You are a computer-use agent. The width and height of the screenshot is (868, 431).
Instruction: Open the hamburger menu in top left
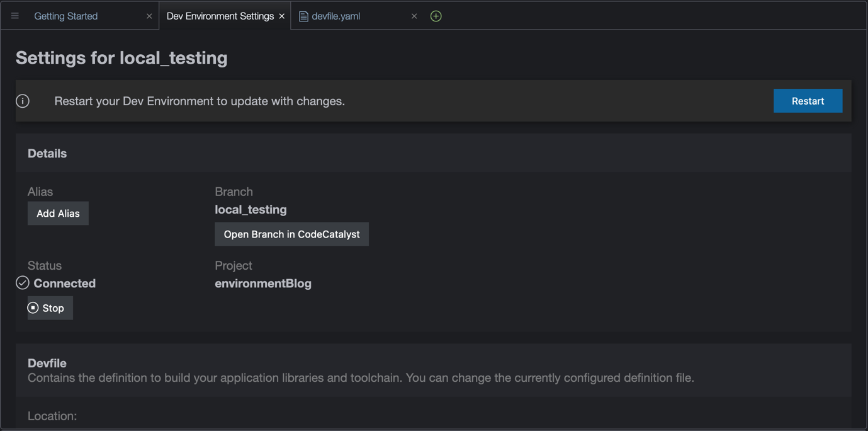pos(14,15)
